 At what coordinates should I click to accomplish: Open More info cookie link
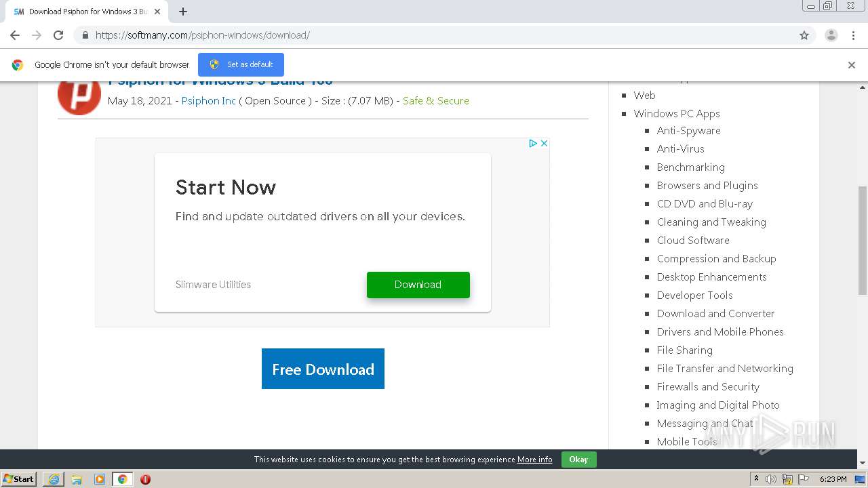(534, 460)
